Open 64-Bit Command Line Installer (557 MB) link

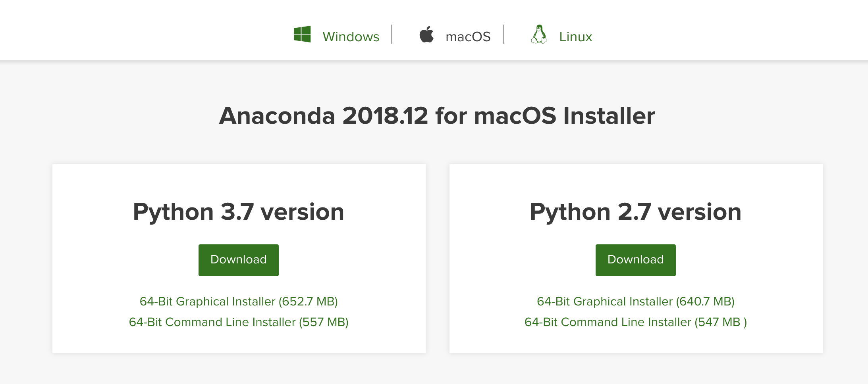[x=239, y=322]
